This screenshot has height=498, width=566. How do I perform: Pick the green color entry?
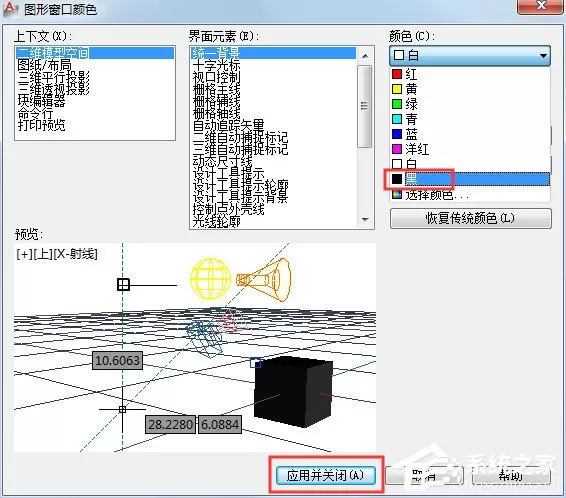pyautogui.click(x=470, y=104)
